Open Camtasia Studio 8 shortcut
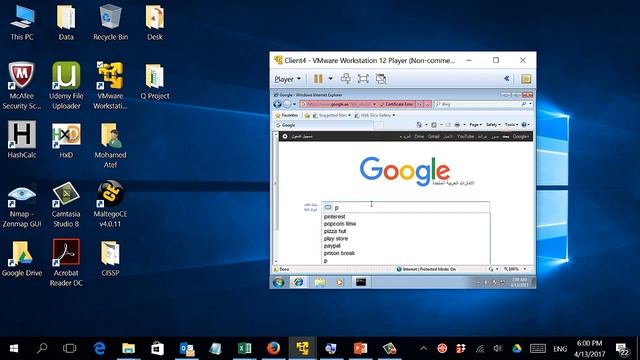 click(66, 204)
